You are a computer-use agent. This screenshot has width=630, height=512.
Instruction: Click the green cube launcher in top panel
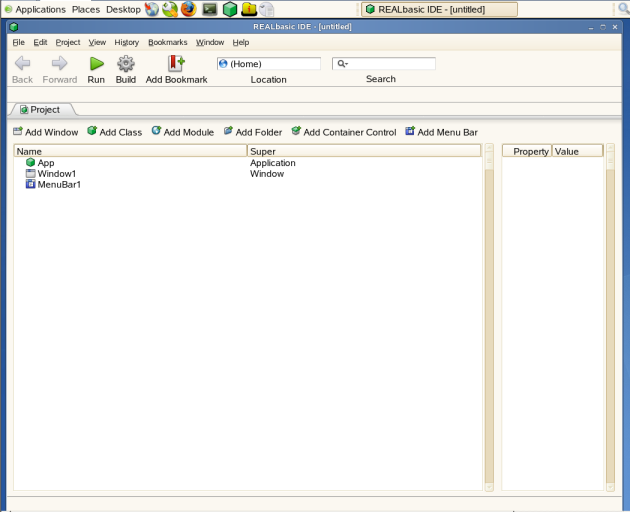[x=230, y=9]
